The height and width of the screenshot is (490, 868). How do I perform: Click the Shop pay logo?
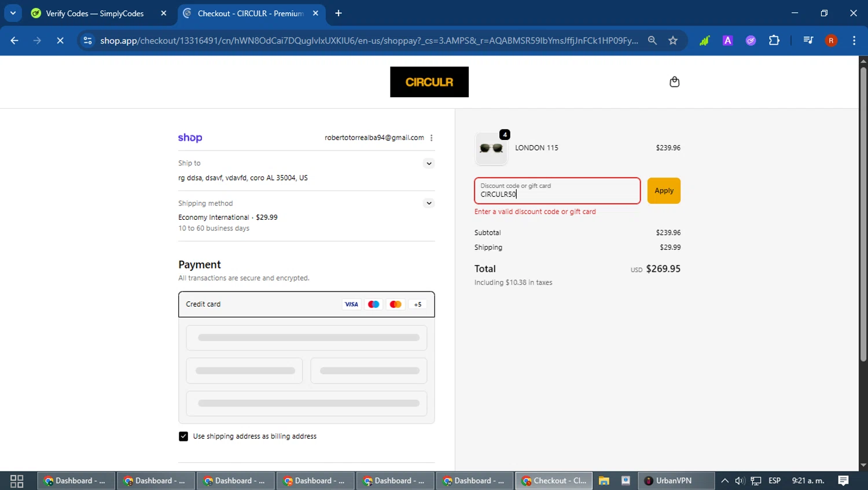click(x=190, y=138)
